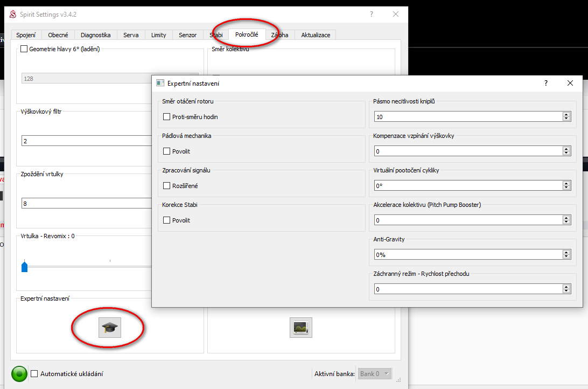Image resolution: width=588 pixels, height=389 pixels.
Task: Open Expert settings graduation cap icon
Action: coord(110,327)
